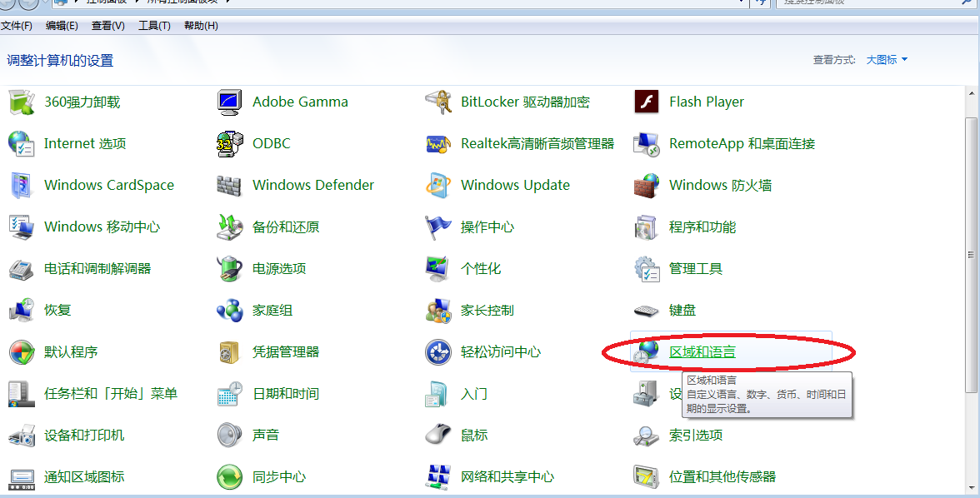Open the 查看(V) menu
The height and width of the screenshot is (498, 980).
pyautogui.click(x=108, y=26)
